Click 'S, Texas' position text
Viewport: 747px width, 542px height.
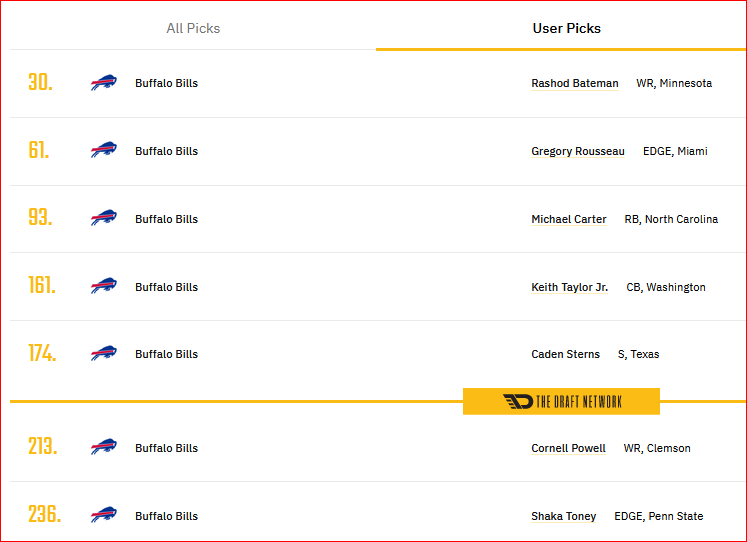pos(638,354)
